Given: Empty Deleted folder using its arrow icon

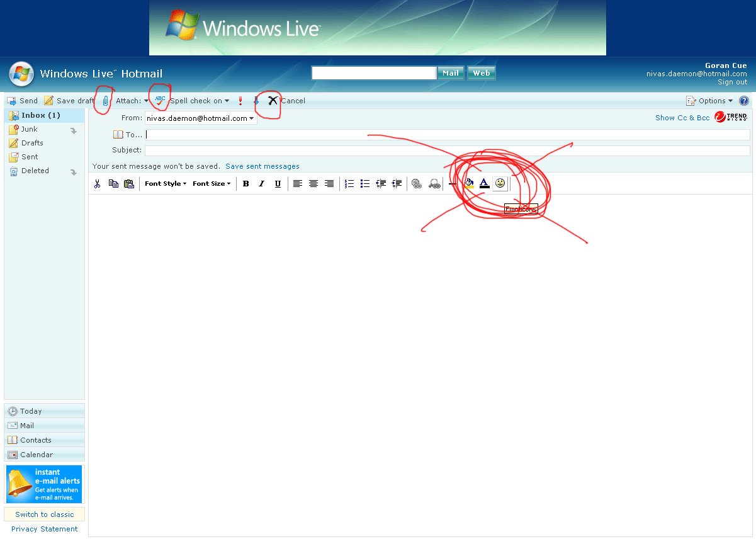Looking at the screenshot, I should click(74, 173).
